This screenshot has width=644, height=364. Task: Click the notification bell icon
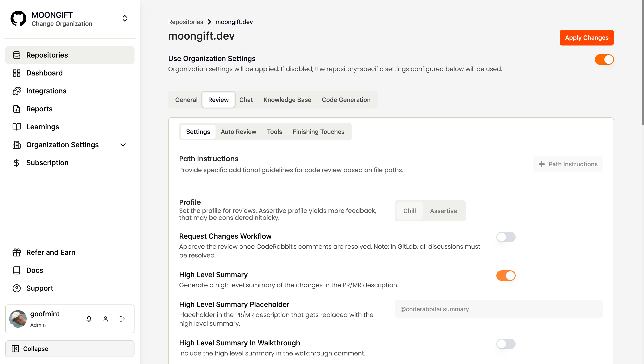(89, 319)
